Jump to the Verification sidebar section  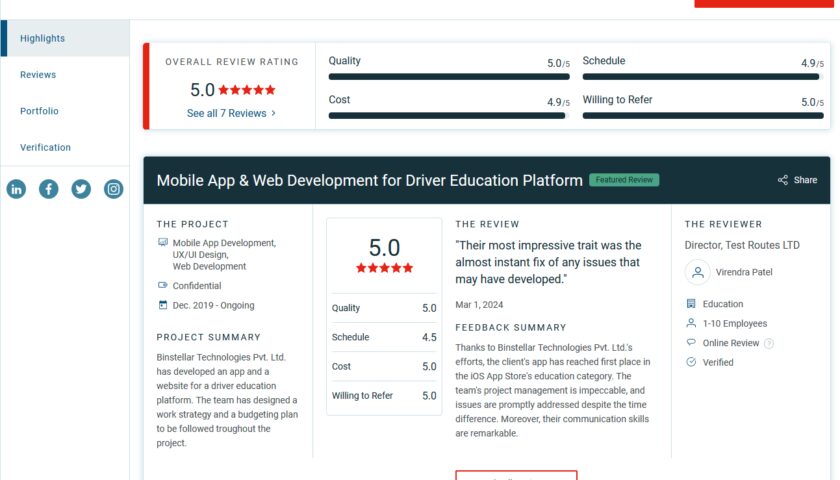pos(45,147)
